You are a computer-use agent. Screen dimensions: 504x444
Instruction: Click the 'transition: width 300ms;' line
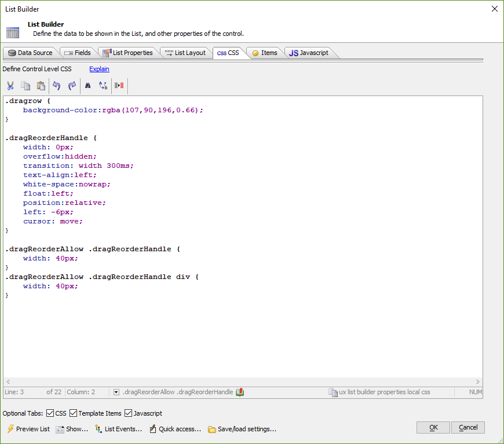78,166
